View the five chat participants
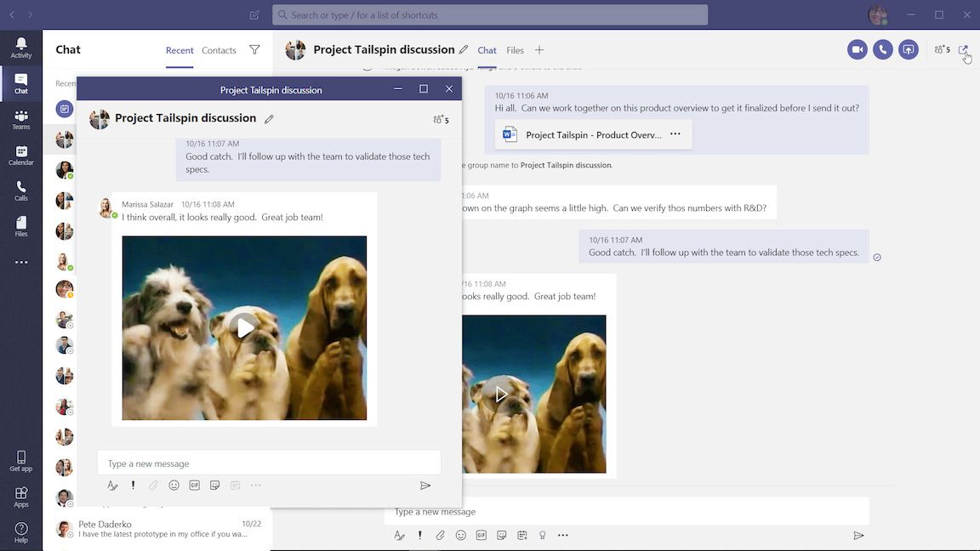Screen dimensions: 980x551 pos(941,49)
